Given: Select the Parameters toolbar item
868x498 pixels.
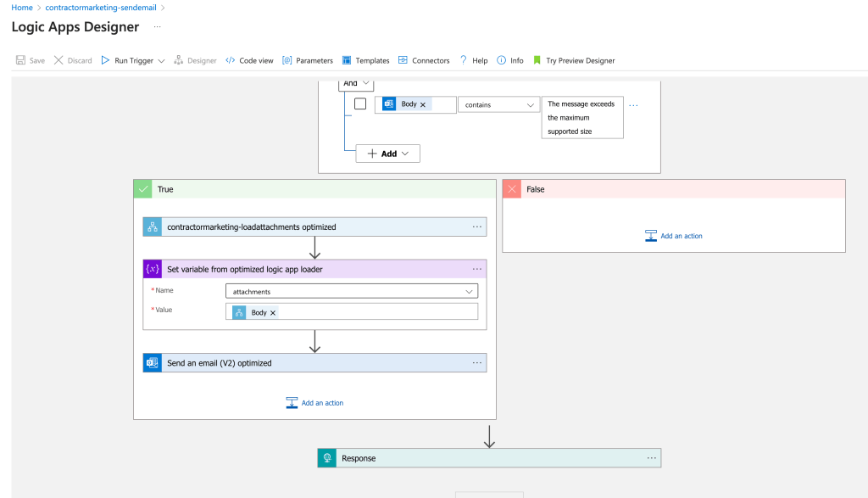Looking at the screenshot, I should [x=308, y=60].
